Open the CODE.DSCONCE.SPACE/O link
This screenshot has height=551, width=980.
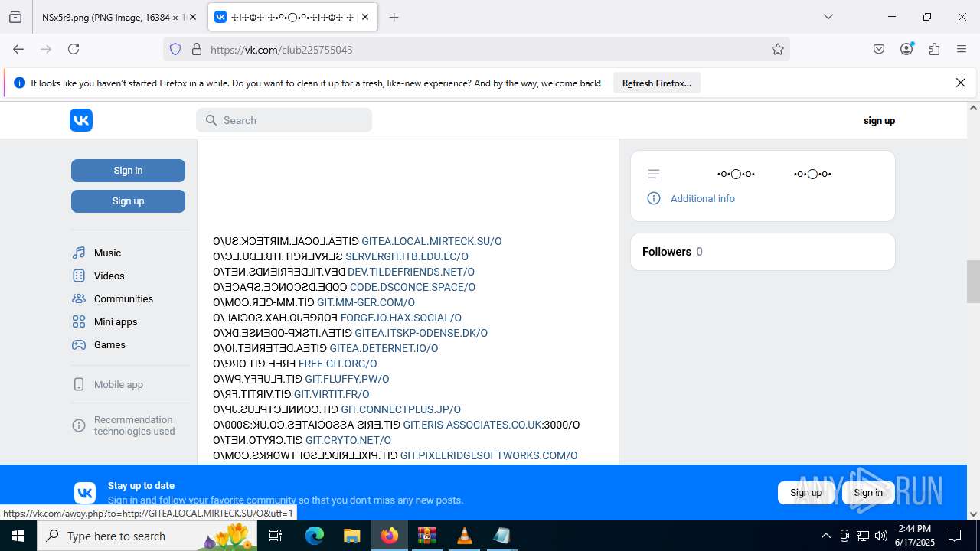(413, 287)
